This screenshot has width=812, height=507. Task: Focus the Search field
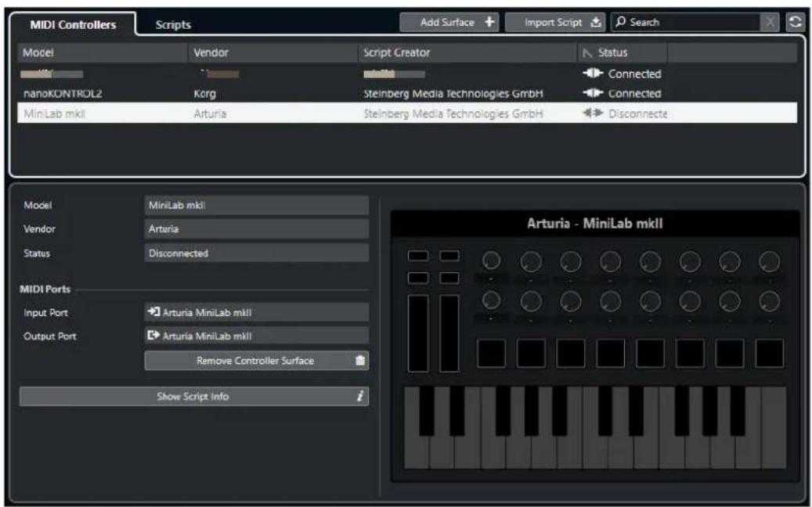[x=686, y=22]
